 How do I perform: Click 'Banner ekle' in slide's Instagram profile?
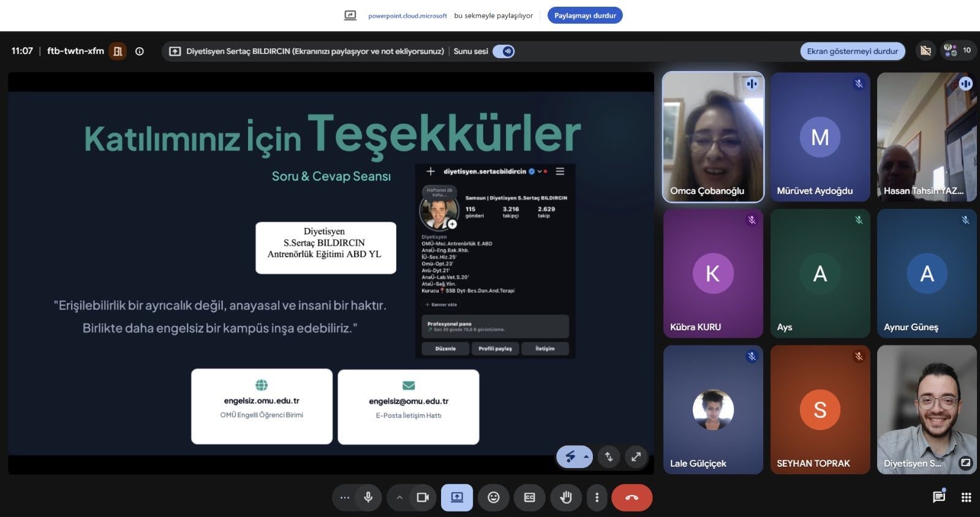(442, 304)
